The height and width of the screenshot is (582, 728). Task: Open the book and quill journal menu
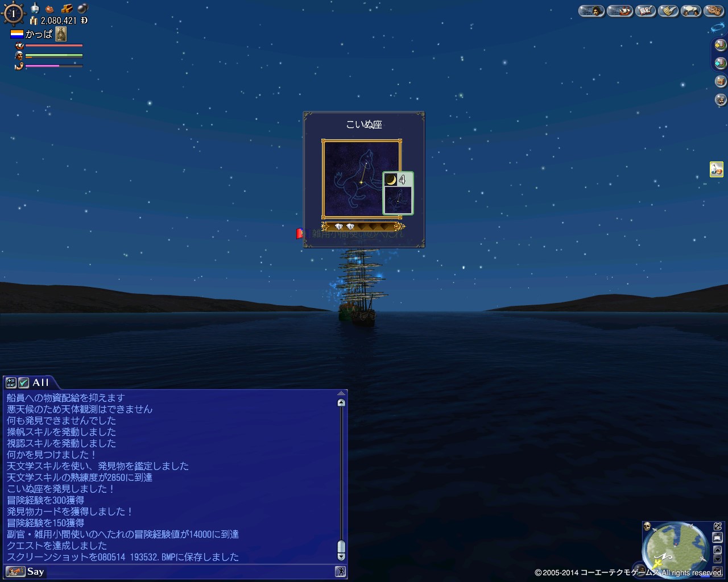(646, 10)
